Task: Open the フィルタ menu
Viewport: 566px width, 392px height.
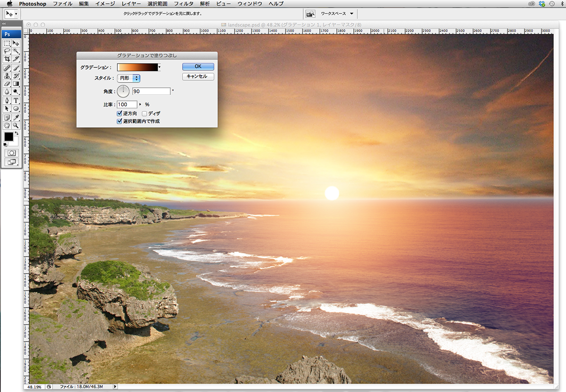Action: [183, 3]
